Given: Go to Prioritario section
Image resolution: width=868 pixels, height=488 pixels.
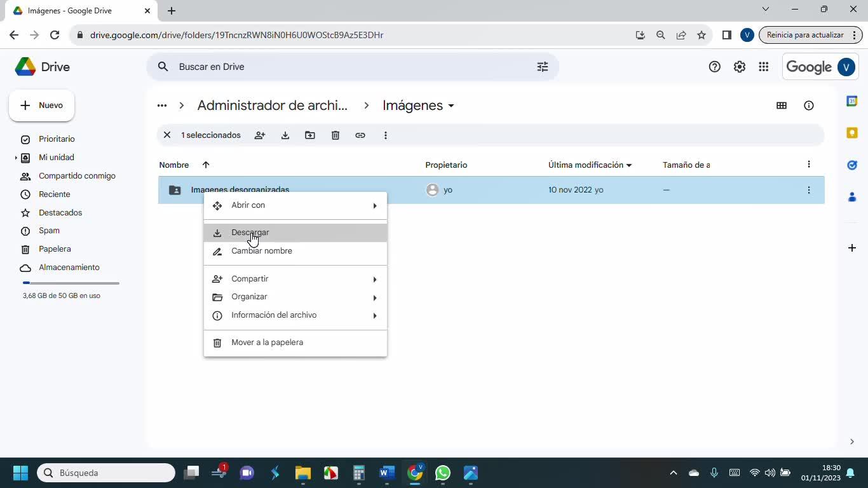Looking at the screenshot, I should (57, 139).
